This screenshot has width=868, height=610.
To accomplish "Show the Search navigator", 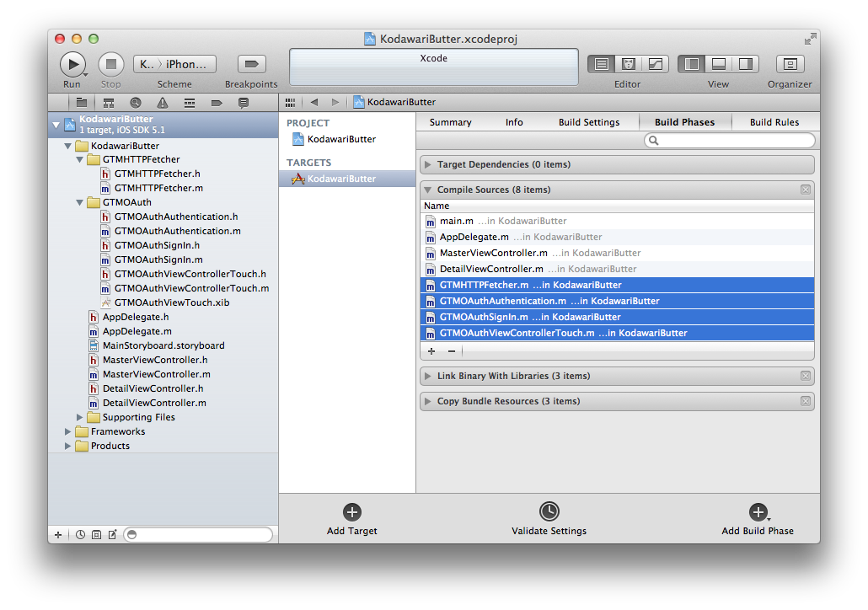I will point(136,103).
